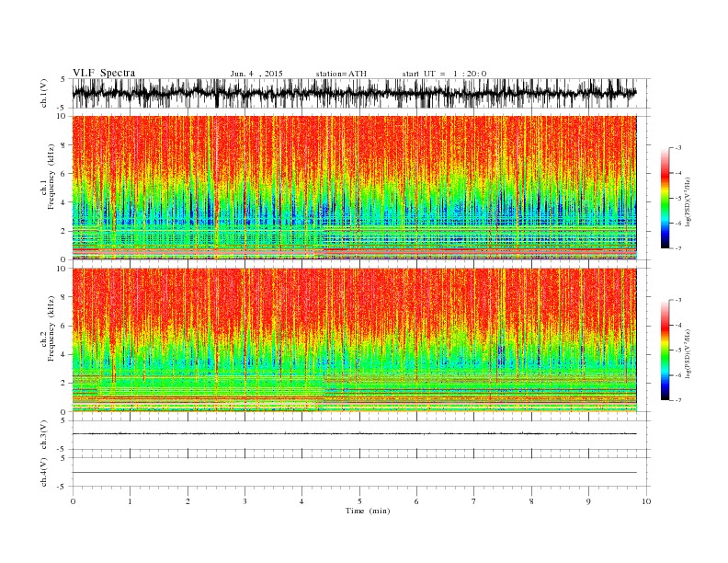
Task: Click the "ch.1 Frequency (kHz)" axis label
Action: point(48,177)
